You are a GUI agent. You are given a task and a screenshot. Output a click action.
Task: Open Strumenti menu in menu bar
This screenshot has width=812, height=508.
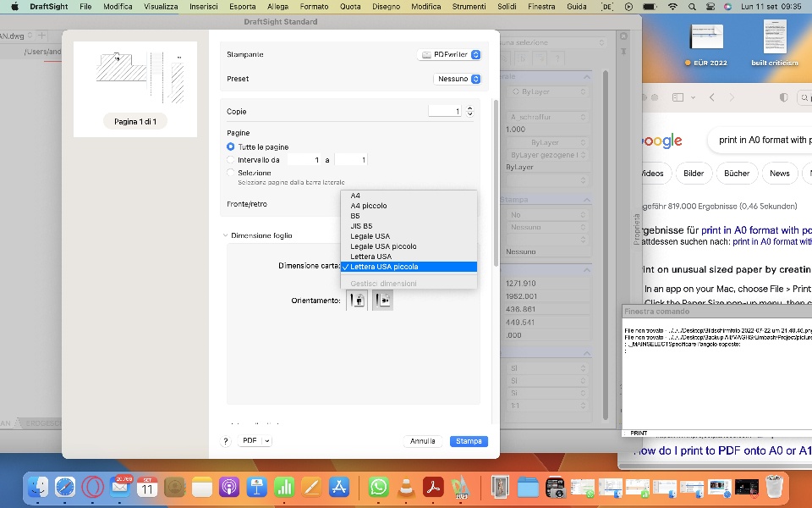pos(469,7)
